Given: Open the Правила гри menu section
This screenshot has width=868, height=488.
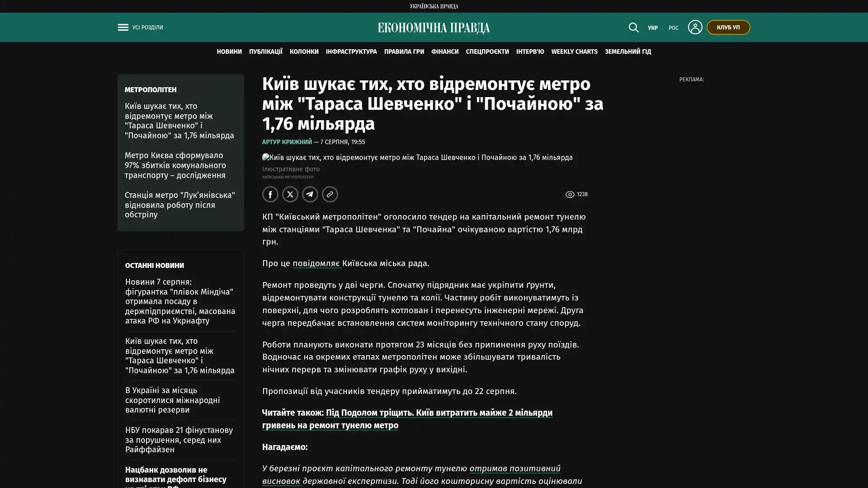Looking at the screenshot, I should [404, 52].
